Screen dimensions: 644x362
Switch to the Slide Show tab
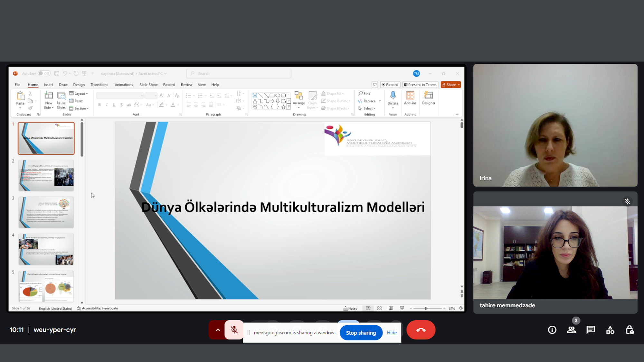point(148,85)
